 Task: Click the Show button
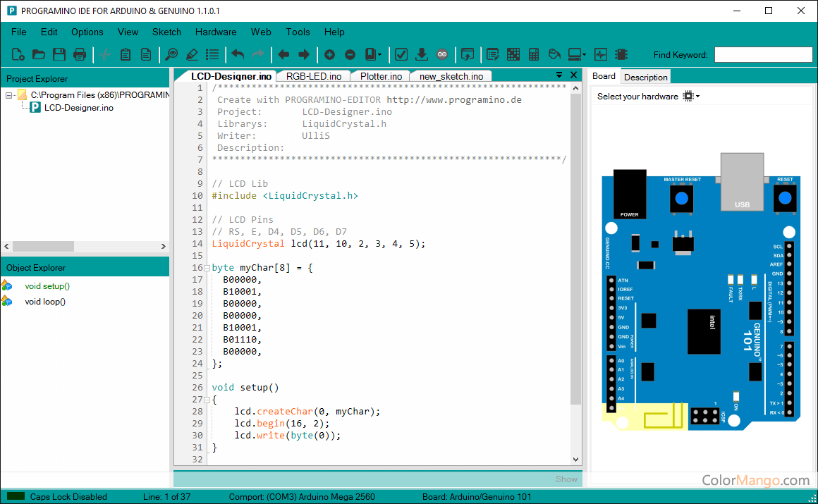click(566, 479)
